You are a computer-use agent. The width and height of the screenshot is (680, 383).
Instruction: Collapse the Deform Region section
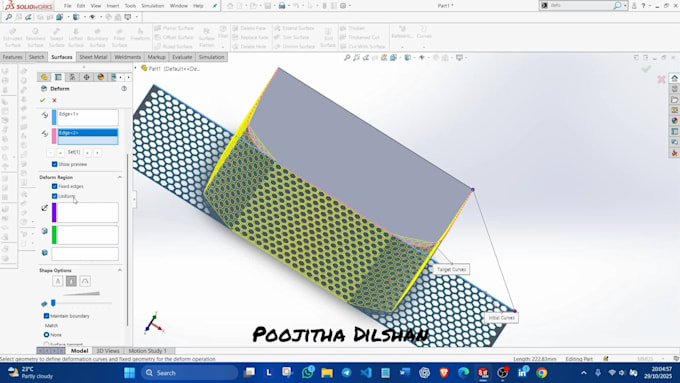click(x=120, y=177)
